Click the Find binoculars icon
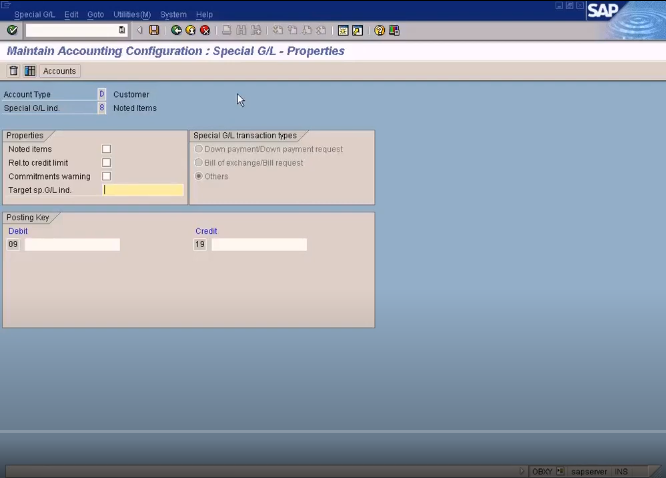666x478 pixels. tap(241, 30)
